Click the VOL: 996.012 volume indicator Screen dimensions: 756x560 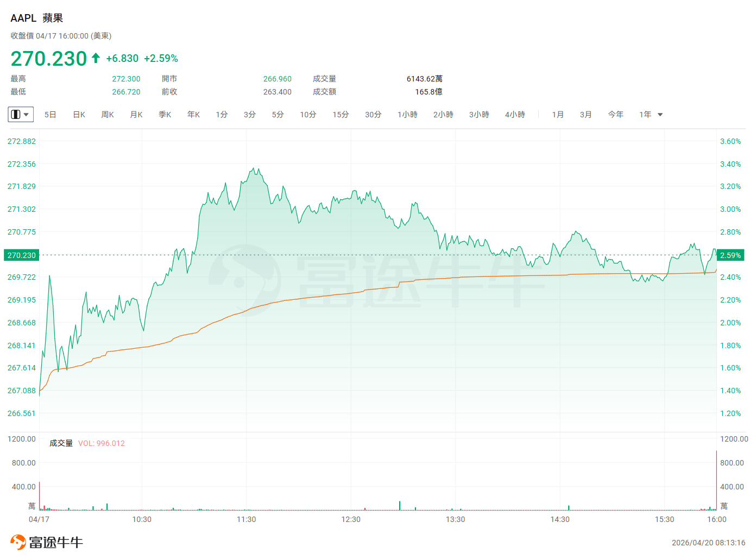102,443
